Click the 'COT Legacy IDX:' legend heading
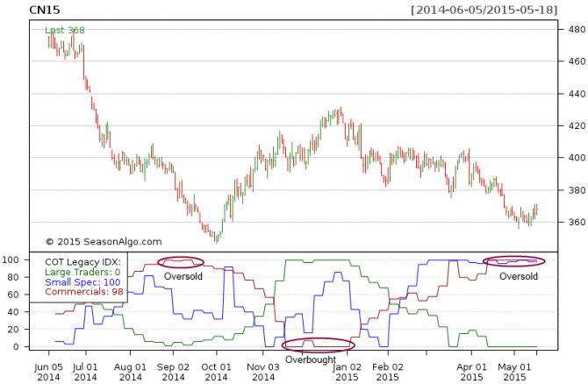 point(82,262)
